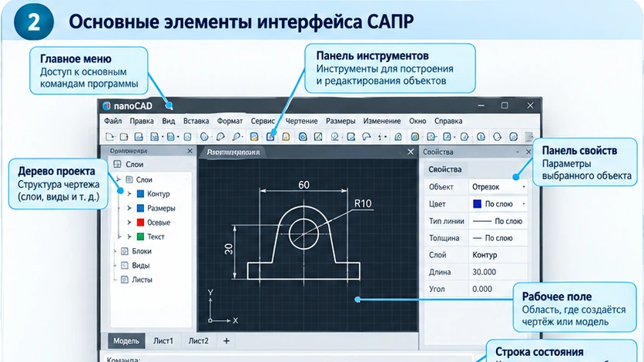Select the R10 radius label in drawing

[363, 203]
